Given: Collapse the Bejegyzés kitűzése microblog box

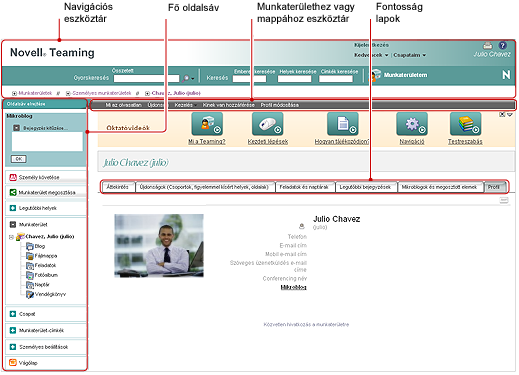Looking at the screenshot, I should click(16, 128).
